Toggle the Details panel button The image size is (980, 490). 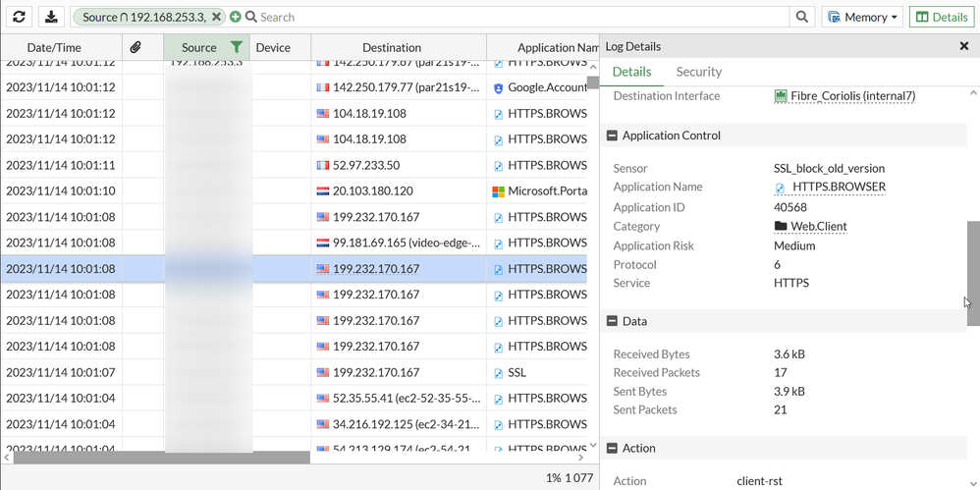(x=941, y=17)
